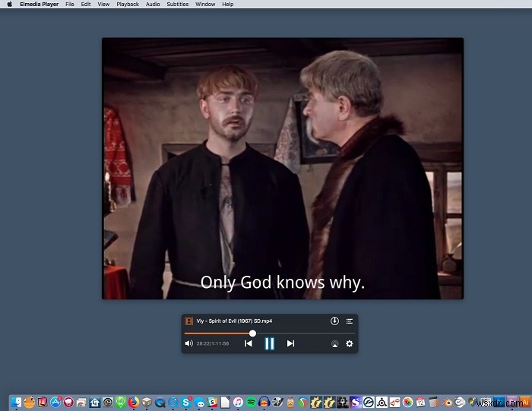Open the Messages chat bubble dock icon
The image size is (532, 411).
(199, 403)
